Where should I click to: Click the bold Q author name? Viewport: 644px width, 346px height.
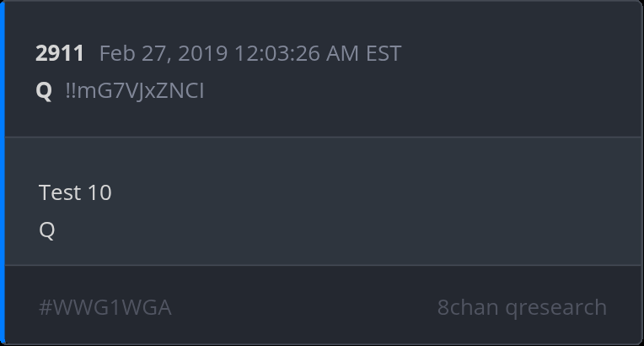click(44, 91)
